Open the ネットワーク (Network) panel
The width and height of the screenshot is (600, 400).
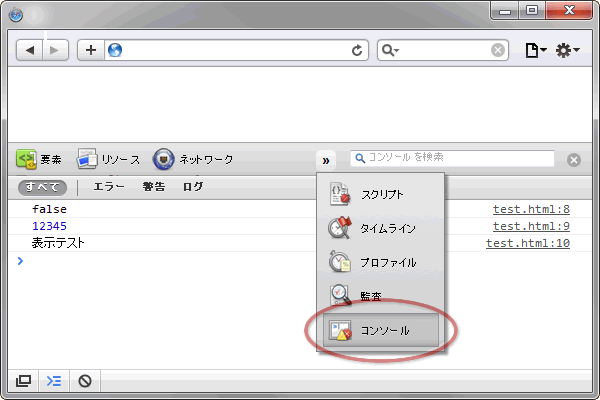coord(193,159)
